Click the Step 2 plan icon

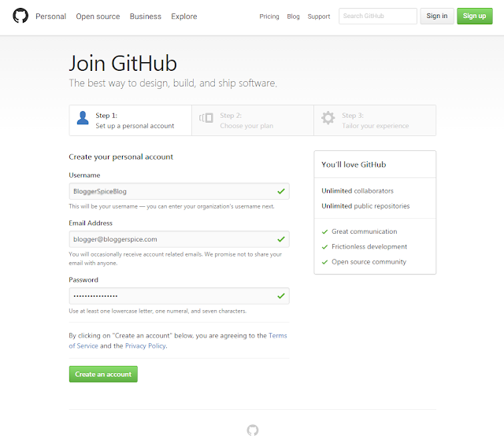click(206, 117)
